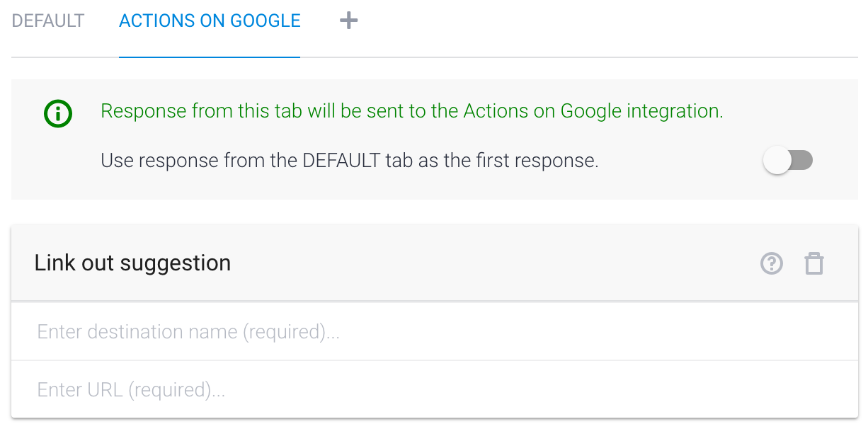868x429 pixels.
Task: Click the info icon in green banner
Action: coord(58,113)
